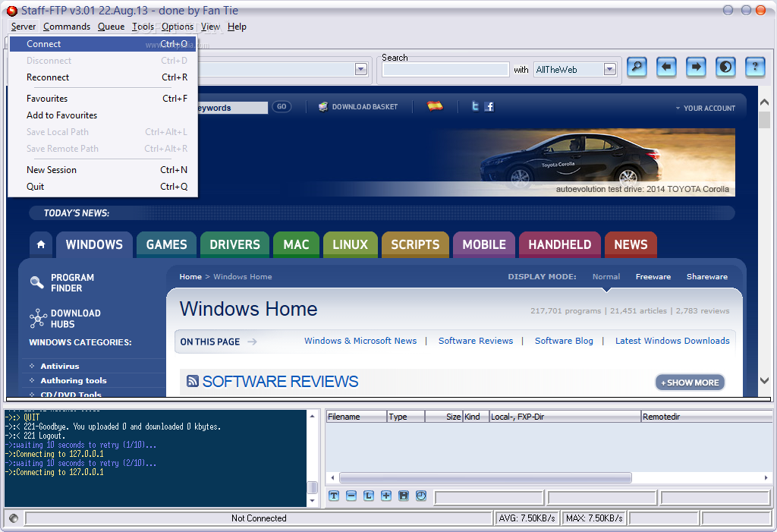Switch to the GAMES tab

click(166, 244)
